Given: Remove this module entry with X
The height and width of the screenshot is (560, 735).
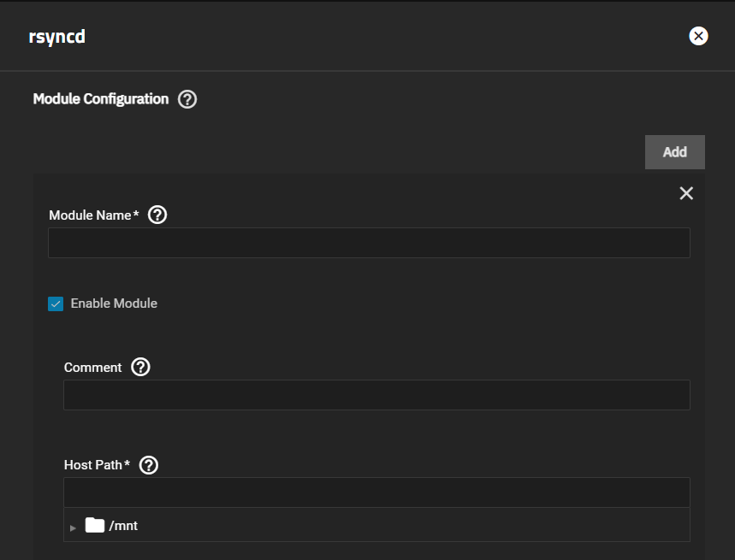Looking at the screenshot, I should tap(686, 193).
